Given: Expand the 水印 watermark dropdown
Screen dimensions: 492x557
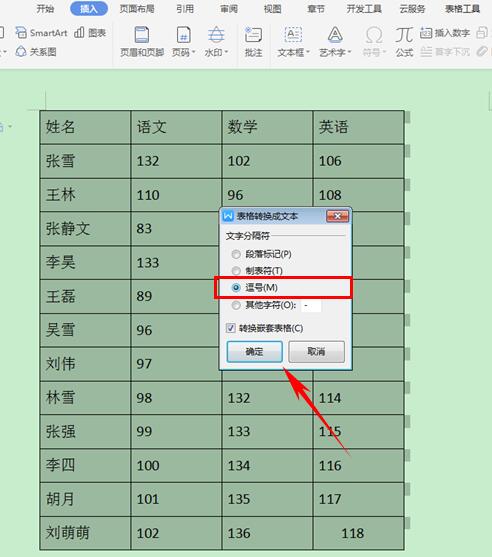Looking at the screenshot, I should [x=216, y=42].
